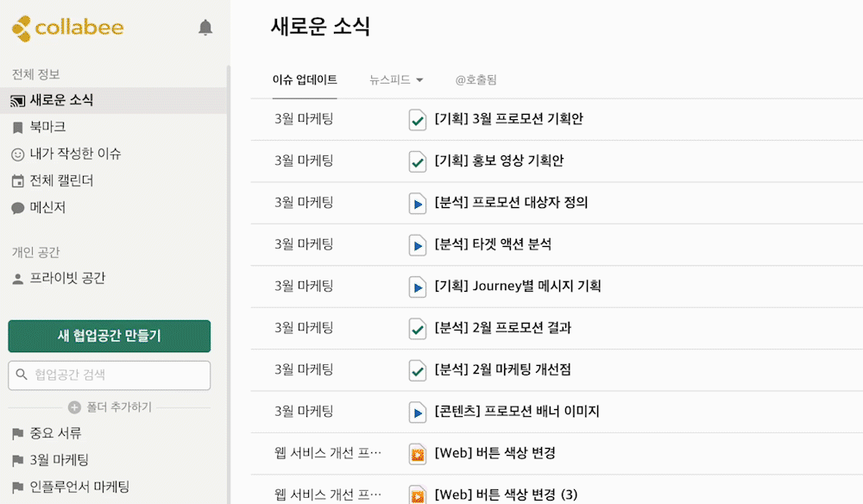Click the 협업공간 검색 search field
The width and height of the screenshot is (863, 504).
[x=110, y=375]
